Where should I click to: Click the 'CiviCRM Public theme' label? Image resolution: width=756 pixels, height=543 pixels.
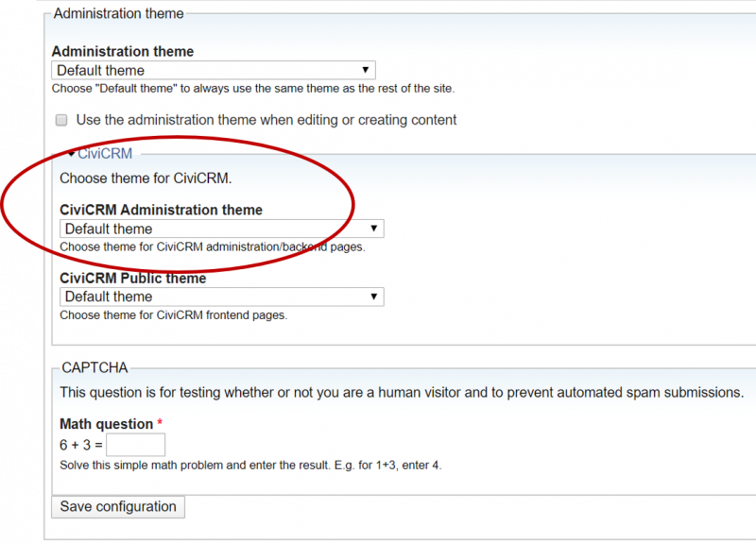[x=133, y=279]
